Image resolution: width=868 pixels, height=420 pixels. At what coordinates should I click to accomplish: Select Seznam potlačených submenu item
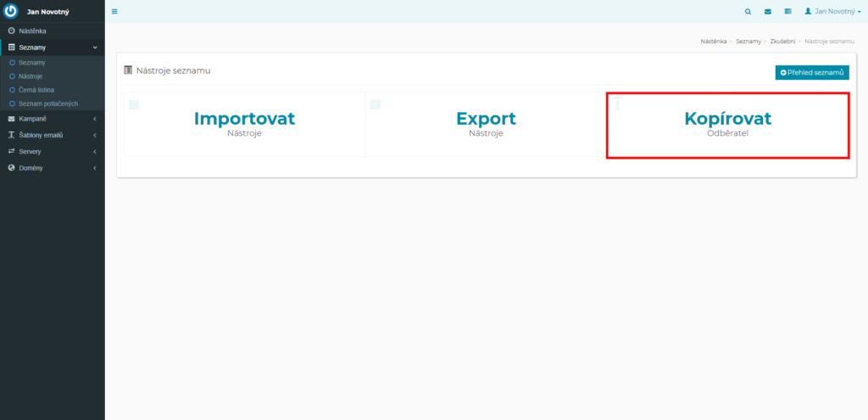[47, 103]
